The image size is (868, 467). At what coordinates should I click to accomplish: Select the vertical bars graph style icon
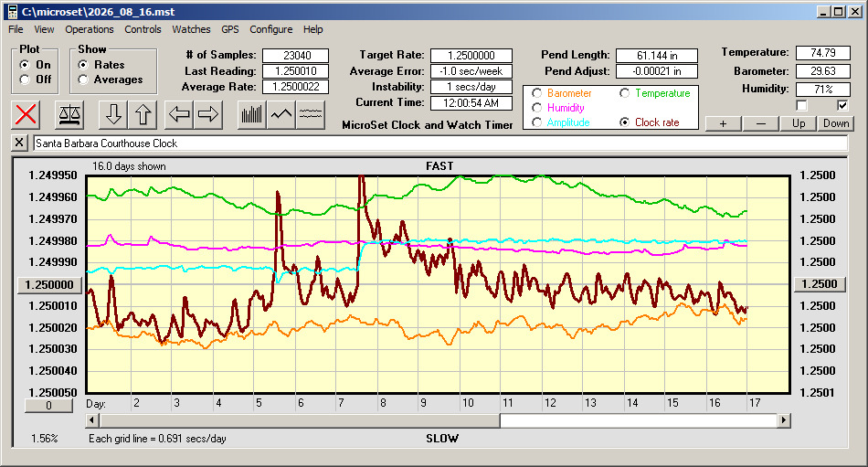[x=252, y=114]
